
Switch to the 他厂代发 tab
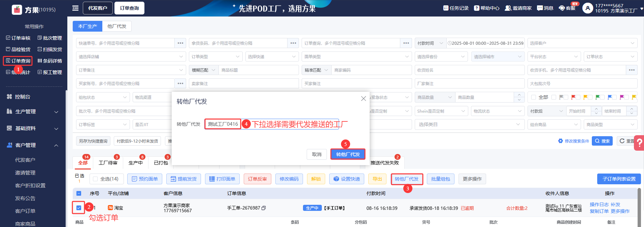tap(117, 26)
